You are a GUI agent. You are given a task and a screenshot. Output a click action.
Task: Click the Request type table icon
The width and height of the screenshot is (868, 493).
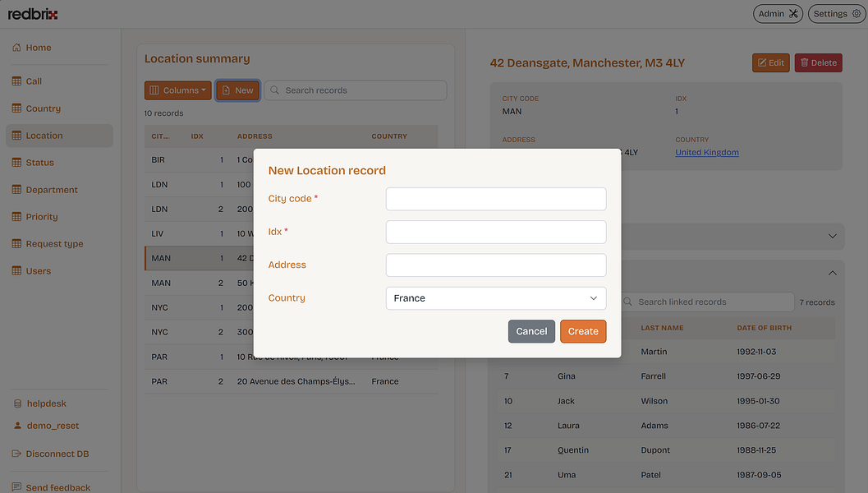[16, 244]
